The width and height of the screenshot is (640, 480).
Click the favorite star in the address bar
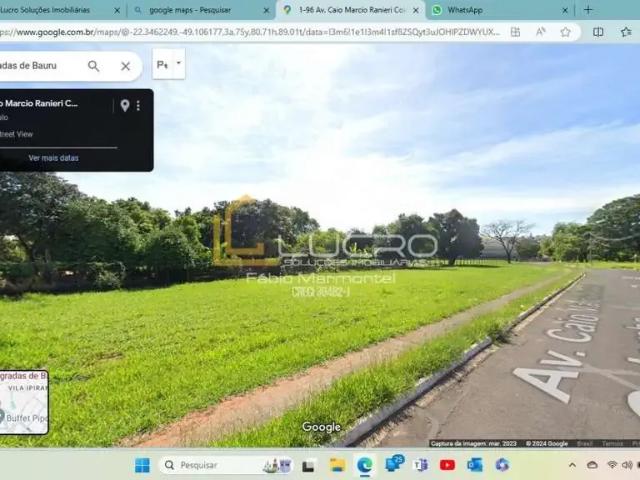565,32
